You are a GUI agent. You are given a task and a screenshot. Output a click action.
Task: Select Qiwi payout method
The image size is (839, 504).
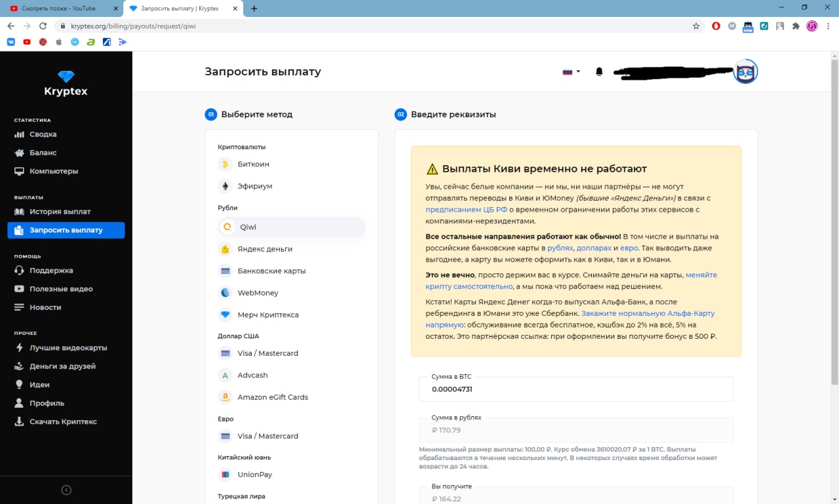click(x=291, y=227)
